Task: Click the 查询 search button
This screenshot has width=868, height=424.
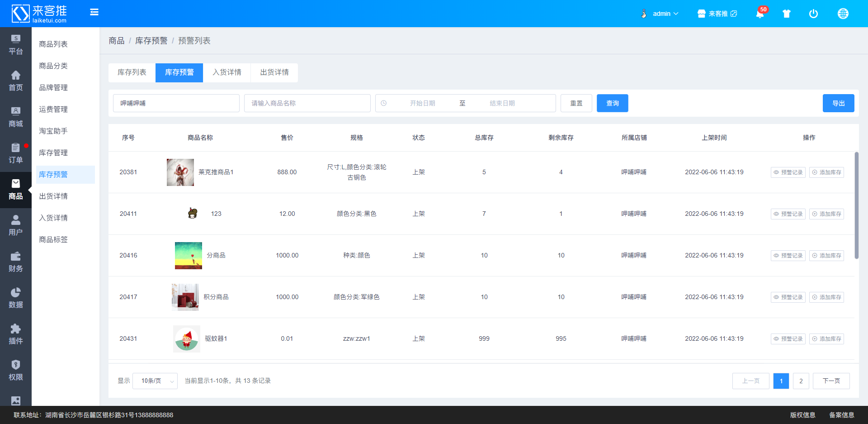Action: point(613,103)
